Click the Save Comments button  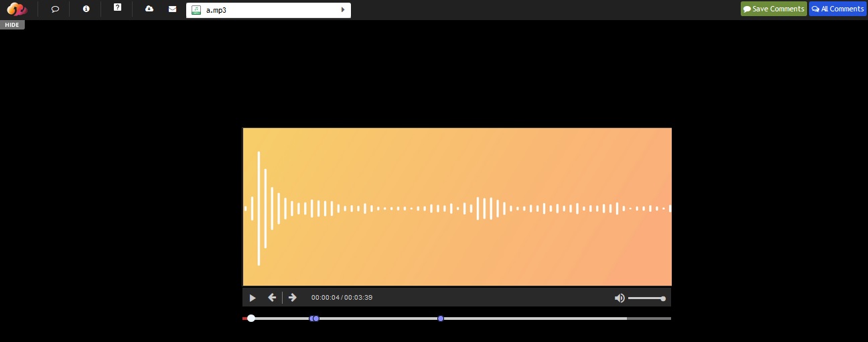[x=774, y=9]
